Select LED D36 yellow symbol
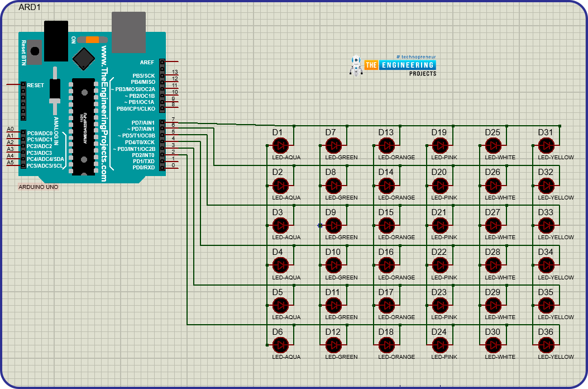Viewport: 588px width, 389px height. [546, 345]
